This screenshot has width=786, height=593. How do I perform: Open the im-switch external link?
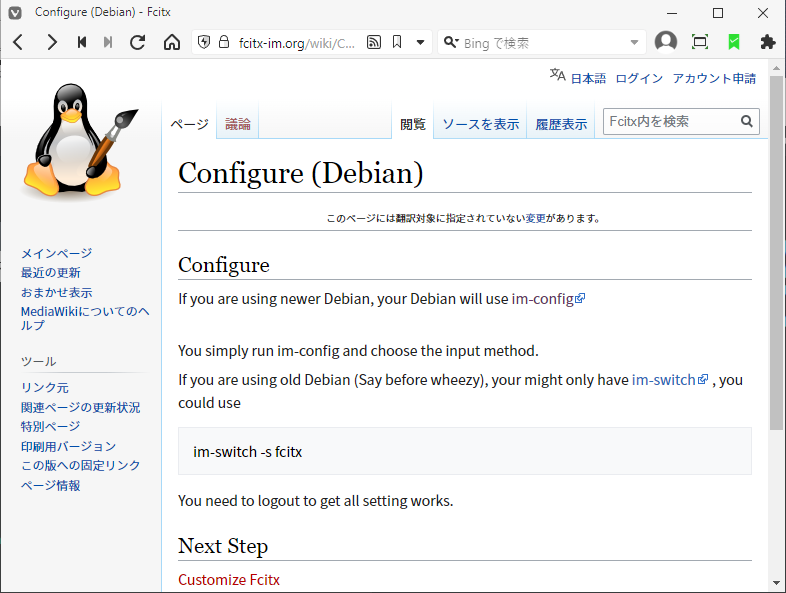pyautogui.click(x=670, y=380)
